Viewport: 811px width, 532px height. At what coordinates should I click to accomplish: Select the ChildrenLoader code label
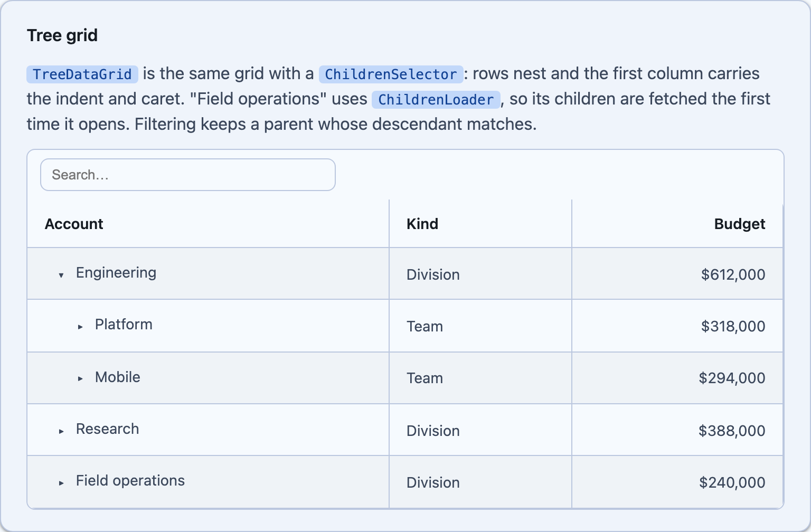point(436,99)
